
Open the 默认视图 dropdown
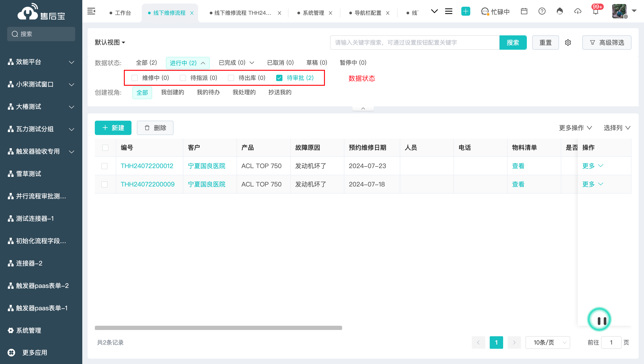110,43
